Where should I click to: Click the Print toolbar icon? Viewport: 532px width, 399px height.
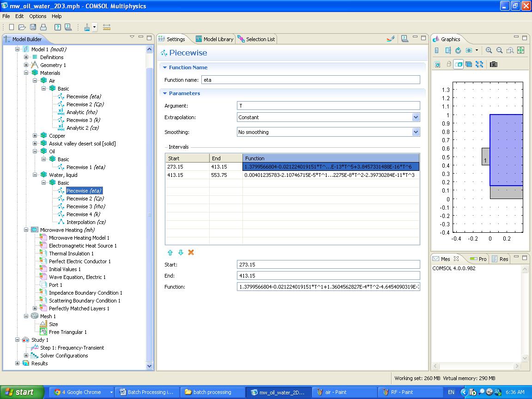point(43,27)
